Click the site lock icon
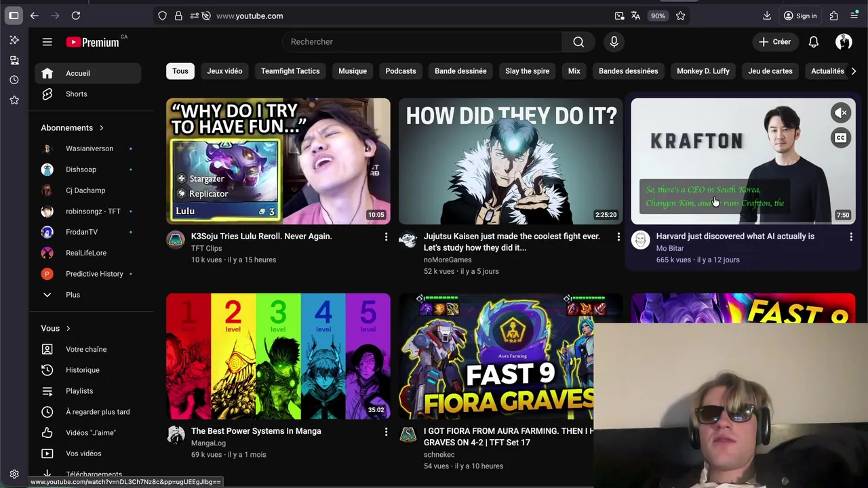Screen dimensions: 868x488 pos(178,16)
